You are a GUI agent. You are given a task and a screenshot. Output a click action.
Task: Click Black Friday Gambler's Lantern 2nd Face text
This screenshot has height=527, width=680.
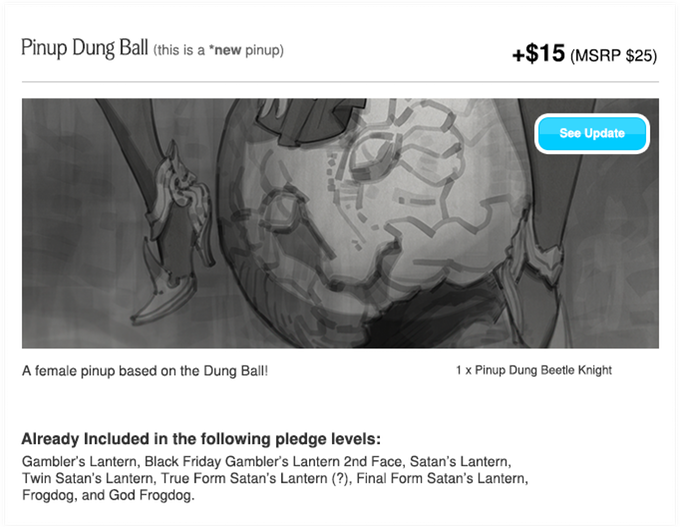pos(275,462)
